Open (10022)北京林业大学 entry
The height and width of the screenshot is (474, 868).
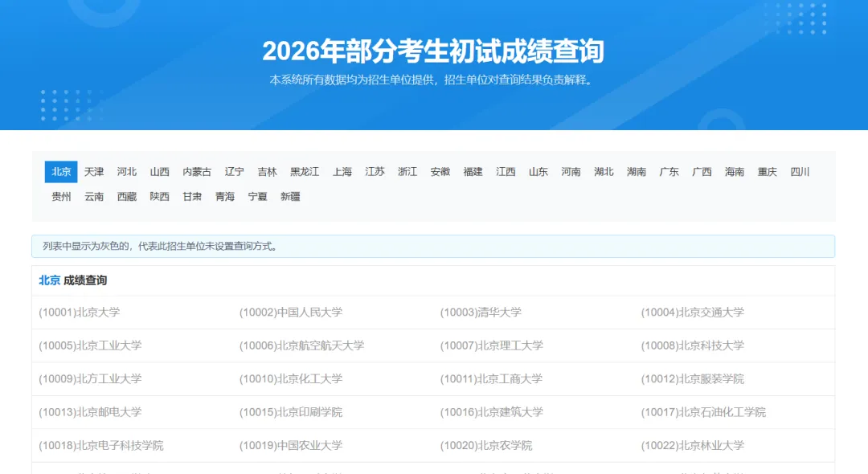click(x=693, y=445)
